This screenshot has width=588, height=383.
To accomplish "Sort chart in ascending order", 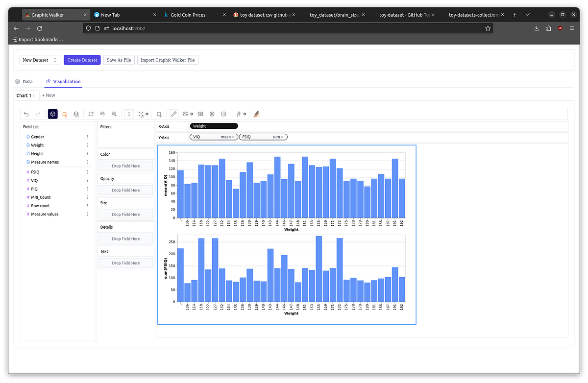I will [102, 114].
